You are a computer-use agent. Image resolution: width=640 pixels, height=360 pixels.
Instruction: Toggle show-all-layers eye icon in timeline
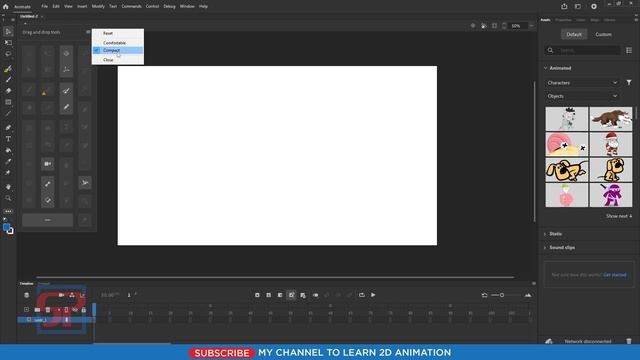tap(75, 310)
